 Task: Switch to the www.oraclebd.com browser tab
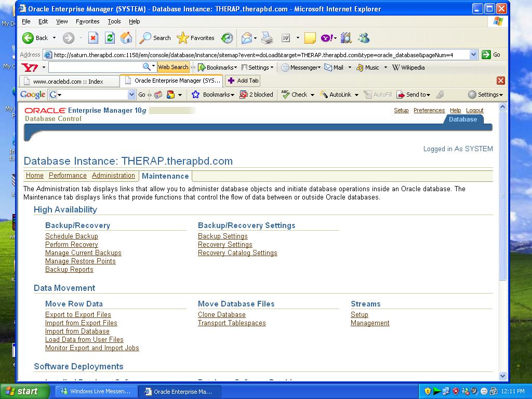[68, 81]
